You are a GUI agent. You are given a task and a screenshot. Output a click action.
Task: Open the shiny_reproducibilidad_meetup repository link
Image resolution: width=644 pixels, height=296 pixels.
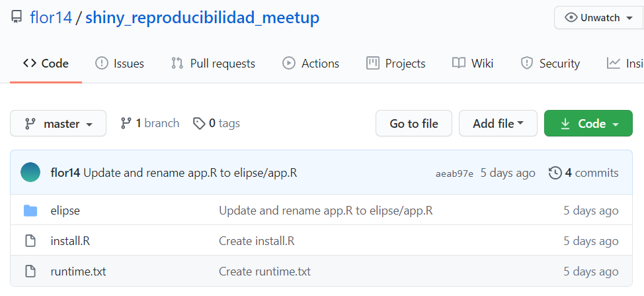click(x=202, y=18)
